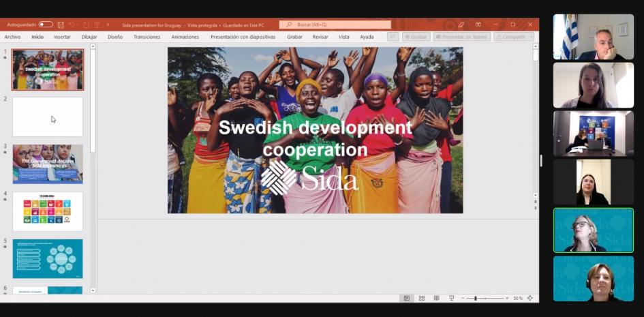The height and width of the screenshot is (317, 644).
Task: Select bottom participant video wearing headset
Action: pyautogui.click(x=594, y=279)
